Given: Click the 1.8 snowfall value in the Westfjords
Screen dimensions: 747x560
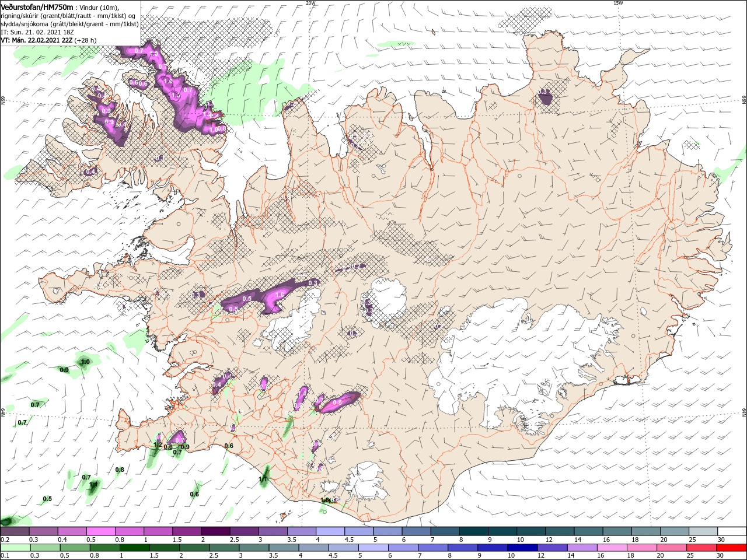Looking at the screenshot, I should click(169, 82).
